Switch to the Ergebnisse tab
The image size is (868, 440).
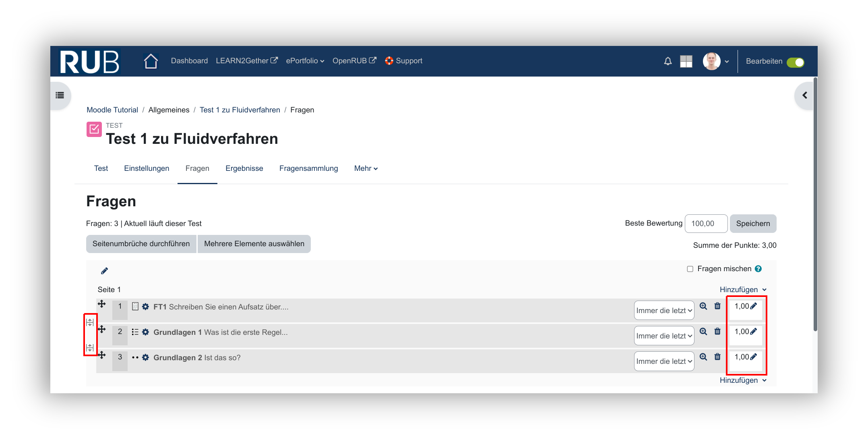coord(244,168)
